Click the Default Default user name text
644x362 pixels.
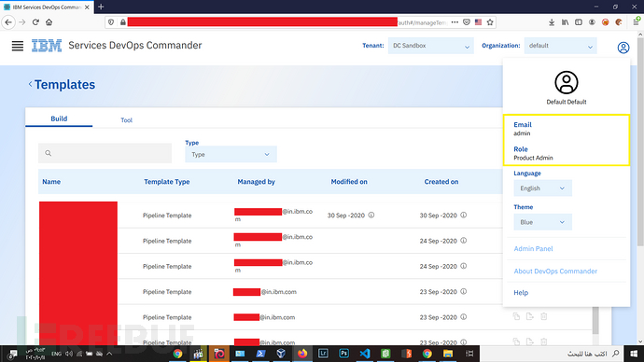[567, 102]
